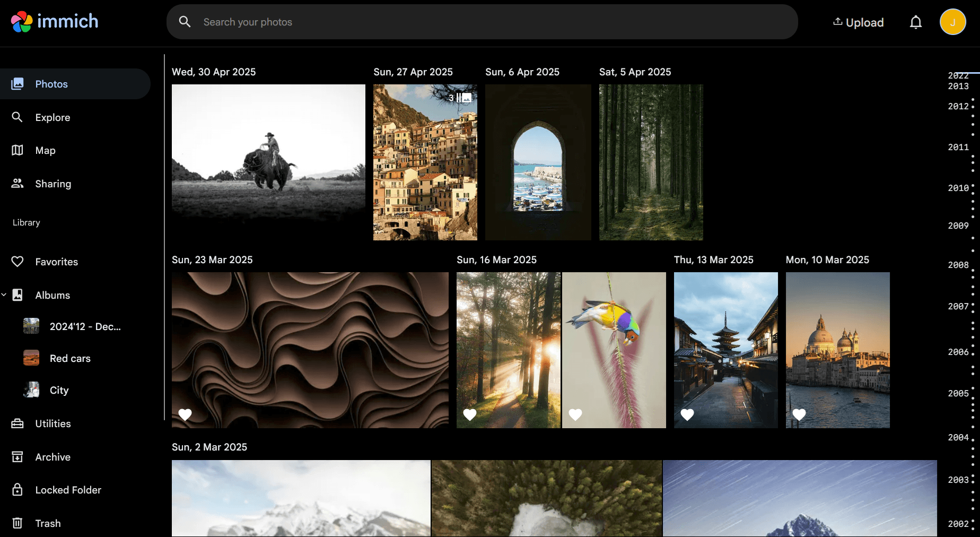Click the Upload button
This screenshot has width=980, height=537.
[x=858, y=22]
